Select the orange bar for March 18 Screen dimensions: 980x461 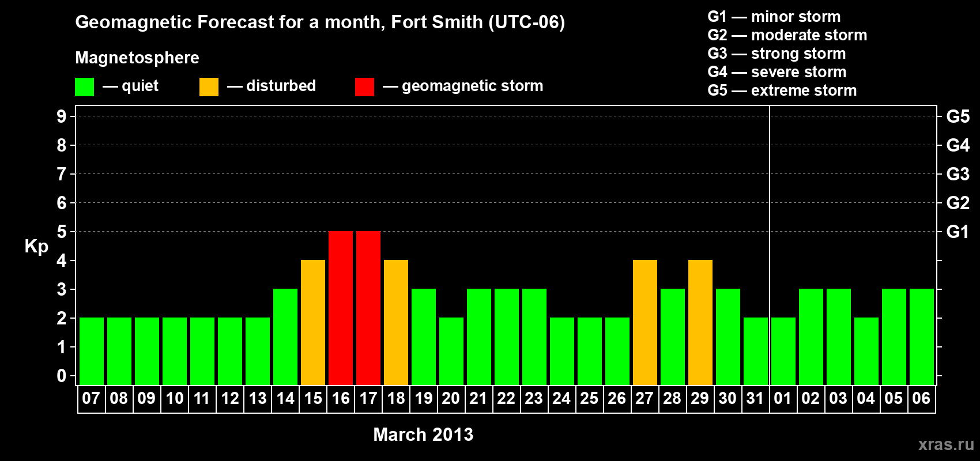point(396,323)
